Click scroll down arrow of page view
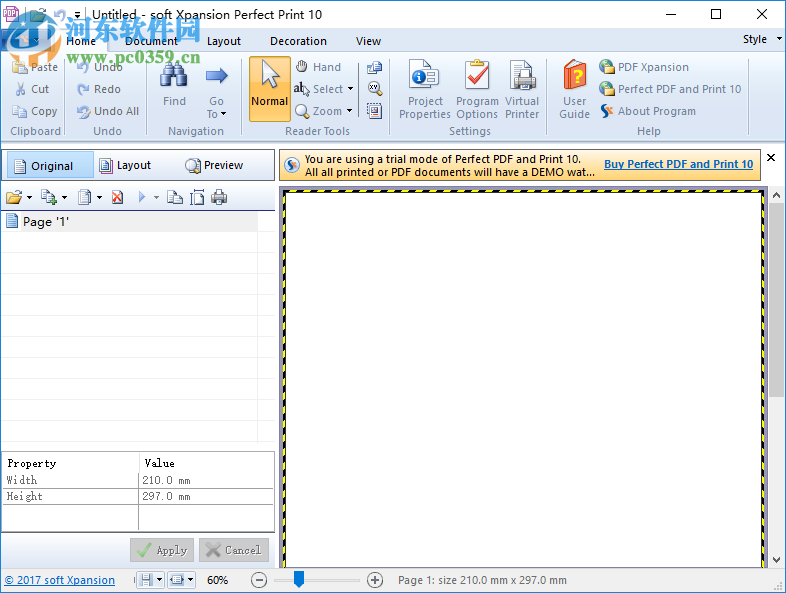This screenshot has height=593, width=786. pyautogui.click(x=776, y=560)
